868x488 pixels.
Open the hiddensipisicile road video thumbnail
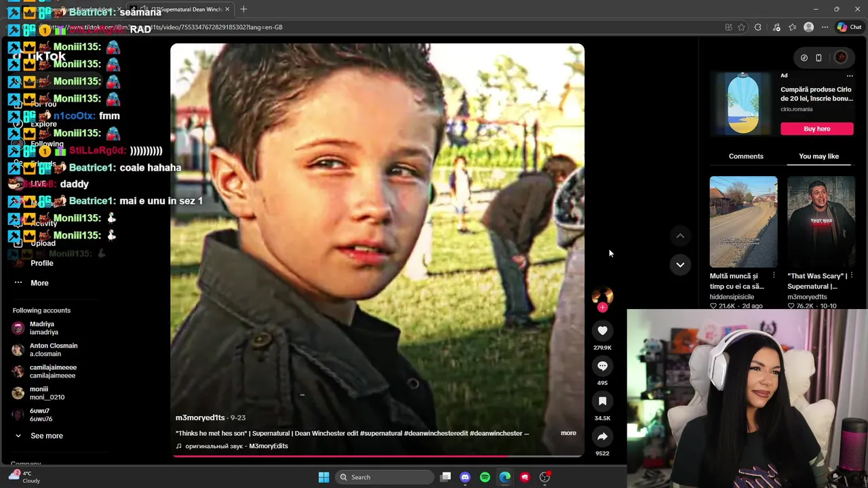[x=743, y=222]
